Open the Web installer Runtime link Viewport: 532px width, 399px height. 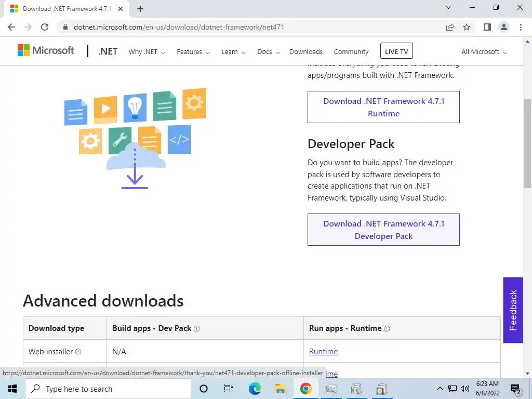[323, 352]
